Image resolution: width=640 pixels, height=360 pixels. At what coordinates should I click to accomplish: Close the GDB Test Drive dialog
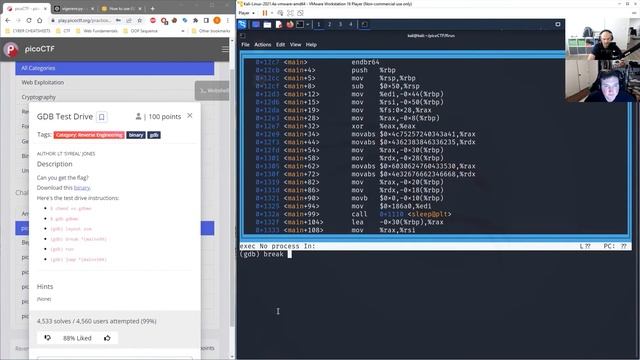(x=190, y=116)
